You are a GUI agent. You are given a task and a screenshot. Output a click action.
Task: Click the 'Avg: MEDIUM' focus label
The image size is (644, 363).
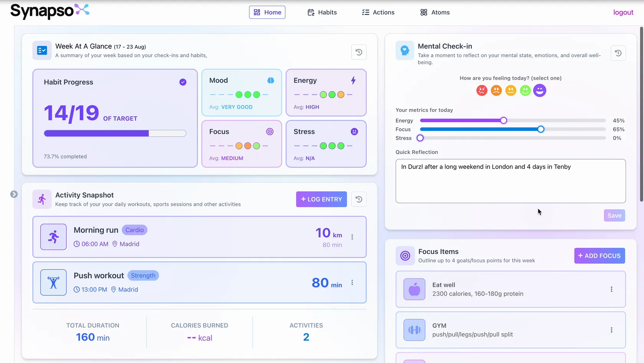tap(226, 158)
